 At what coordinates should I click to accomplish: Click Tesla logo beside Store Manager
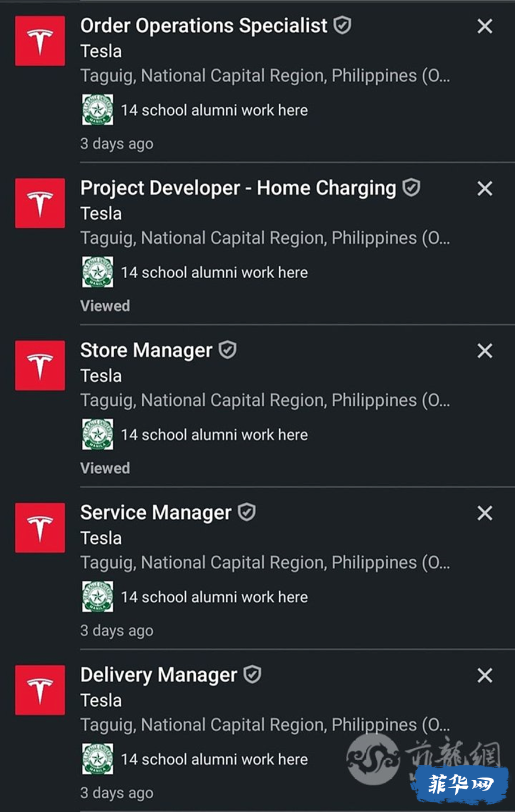[40, 365]
